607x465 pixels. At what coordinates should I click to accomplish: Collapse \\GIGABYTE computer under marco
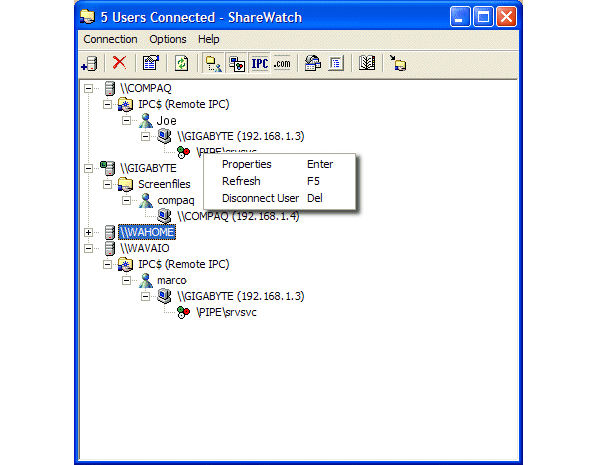click(x=146, y=297)
